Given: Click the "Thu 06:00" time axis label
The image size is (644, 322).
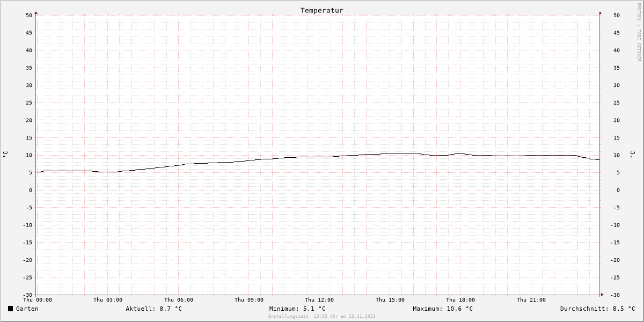Looking at the screenshot, I should coord(179,300).
